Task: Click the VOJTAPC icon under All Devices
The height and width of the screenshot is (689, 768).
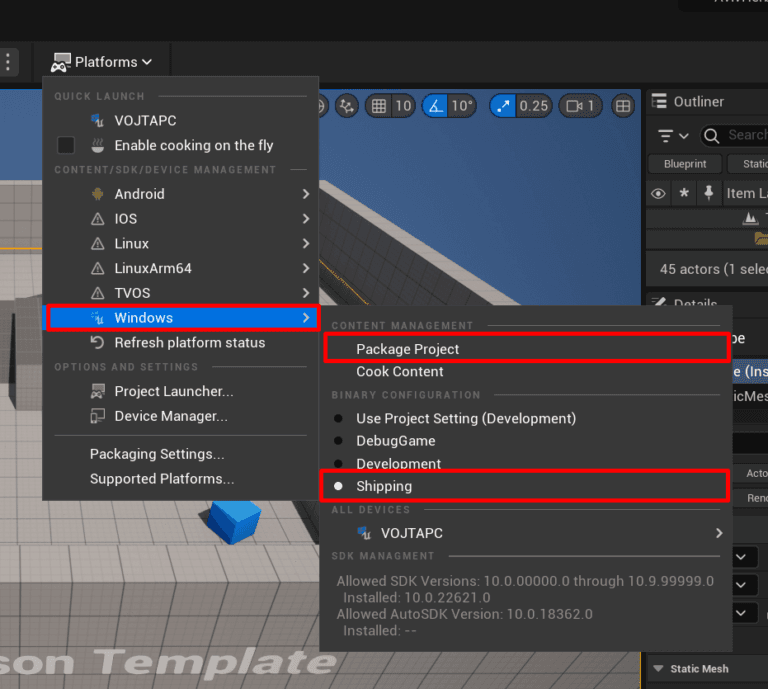Action: coord(364,533)
